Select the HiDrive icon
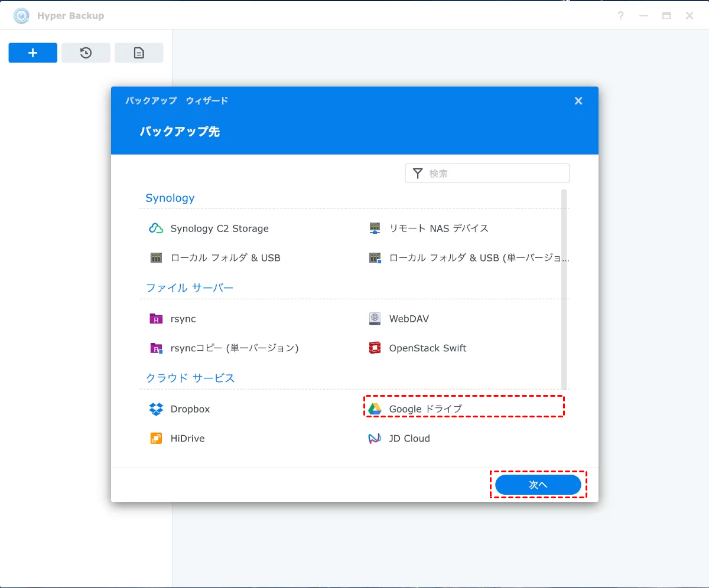 (156, 439)
